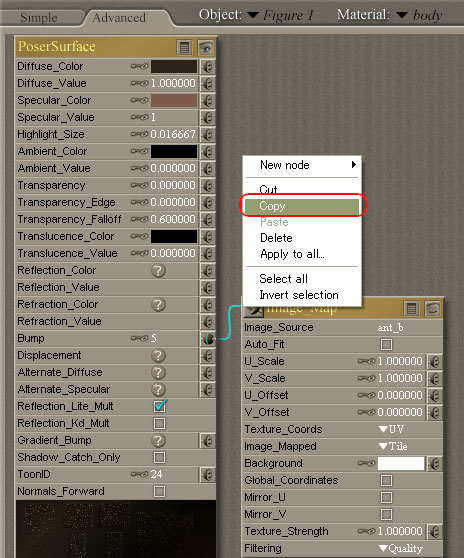The image size is (464, 558).
Task: Uncheck the Reflection_Lite_Mult checkbox
Action: tap(159, 406)
